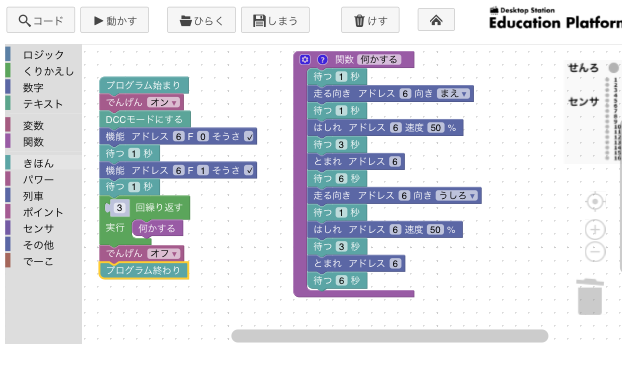Click the 回繰り返す repeat block

point(159,207)
